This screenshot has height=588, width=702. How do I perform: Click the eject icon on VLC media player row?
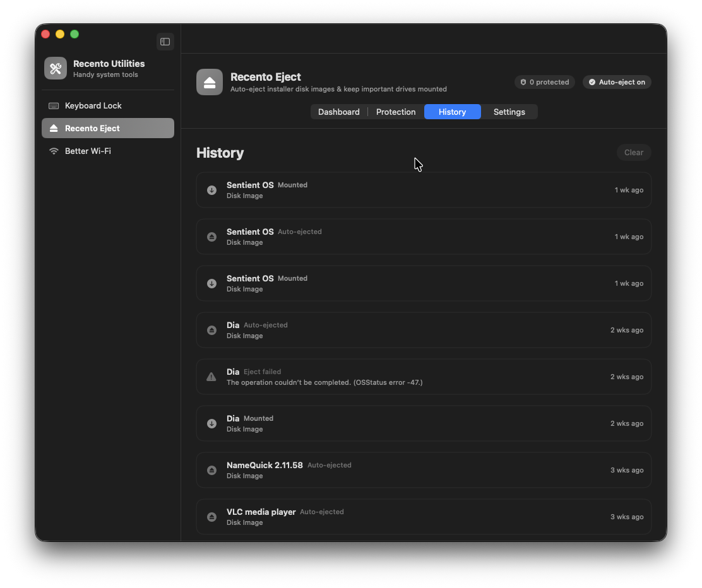pos(211,517)
